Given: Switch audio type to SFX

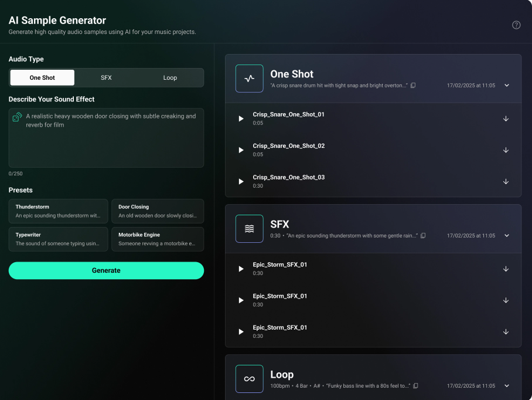Looking at the screenshot, I should 106,77.
